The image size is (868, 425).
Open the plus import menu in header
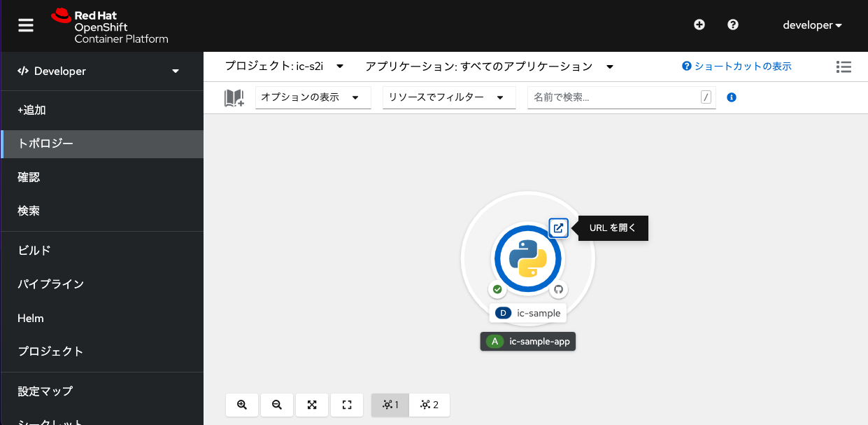(699, 25)
